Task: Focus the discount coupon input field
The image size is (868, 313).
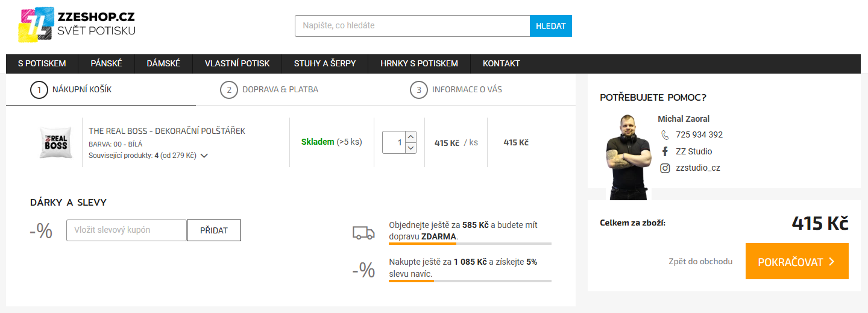Action: click(x=127, y=230)
